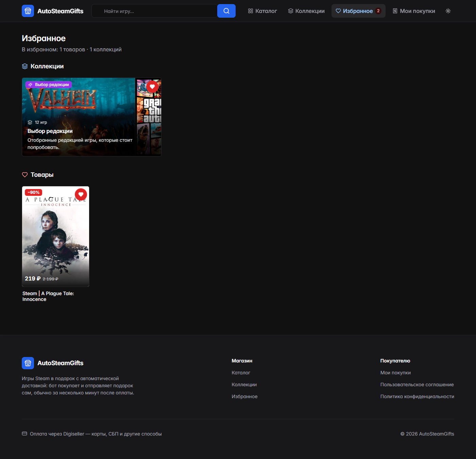Click the '© 2026 AutoSteamGifts' copyright text
Screen dimensions: 476x459
point(427,434)
